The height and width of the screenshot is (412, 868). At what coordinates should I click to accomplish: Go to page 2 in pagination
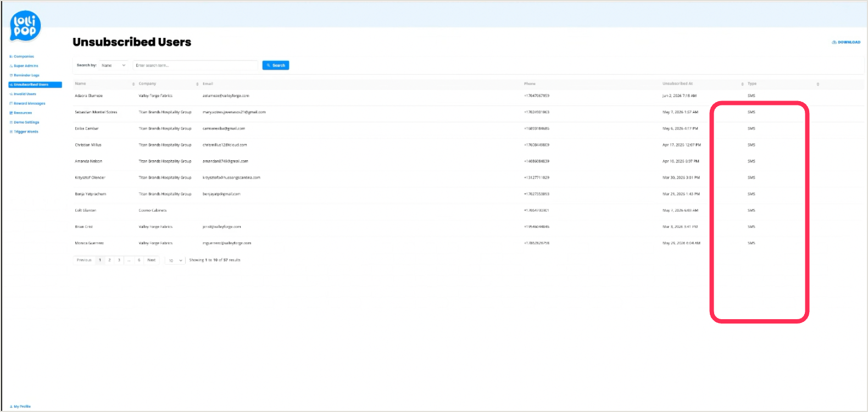tap(109, 260)
